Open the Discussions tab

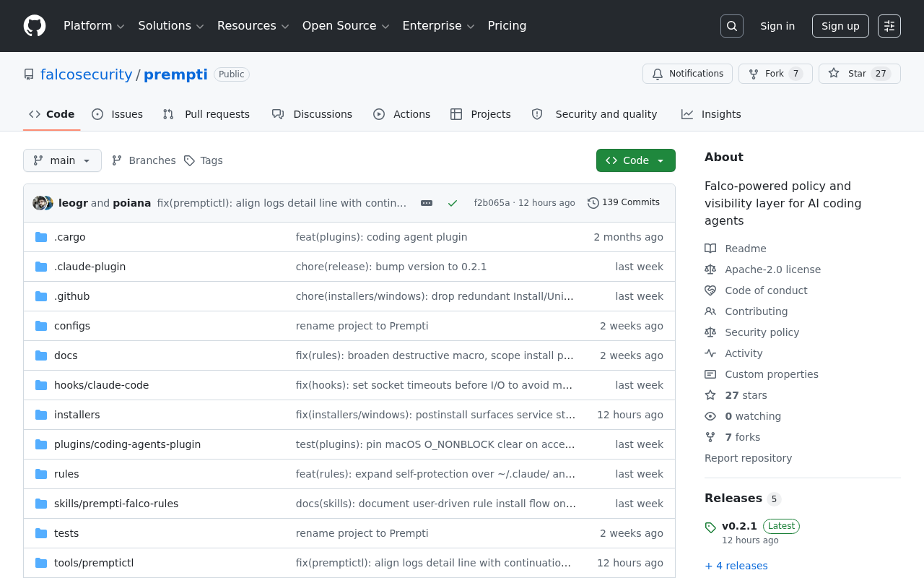(x=312, y=114)
